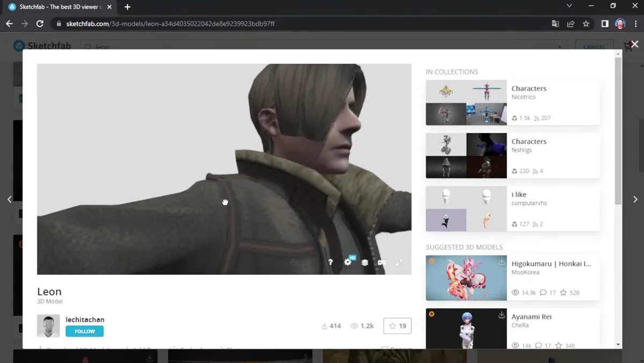Screen dimensions: 644x363
Task: Follow lechitachan
Action: point(84,331)
